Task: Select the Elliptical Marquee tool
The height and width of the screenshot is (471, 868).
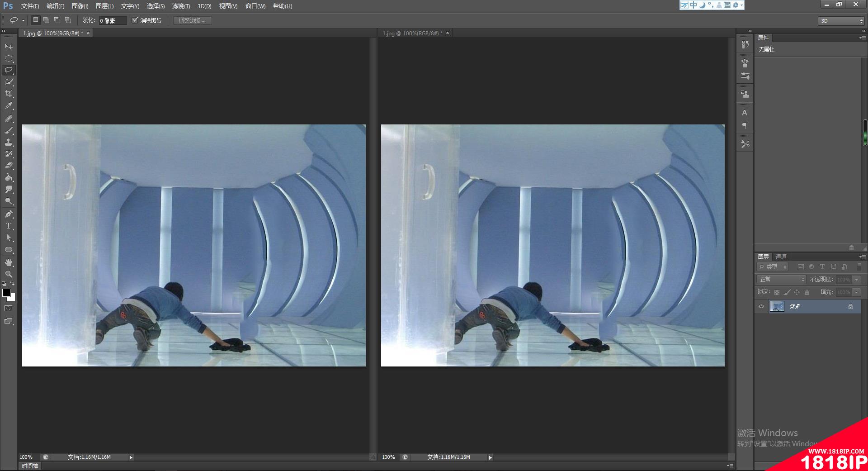Action: pyautogui.click(x=9, y=58)
